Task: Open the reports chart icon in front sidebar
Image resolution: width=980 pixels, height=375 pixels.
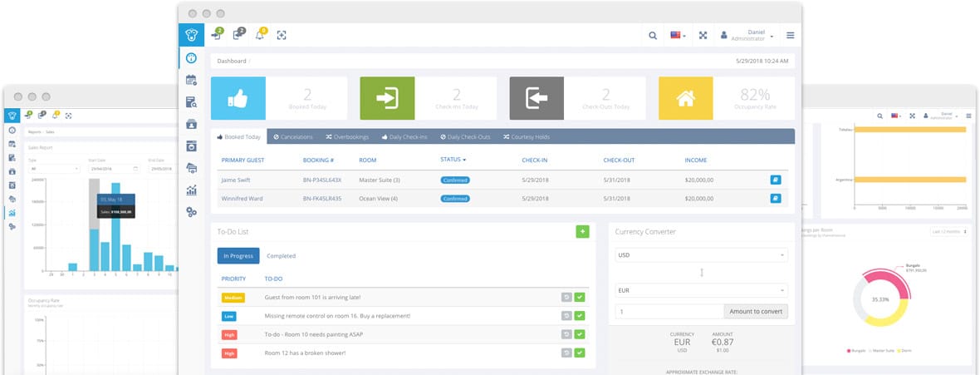Action: coord(191,190)
